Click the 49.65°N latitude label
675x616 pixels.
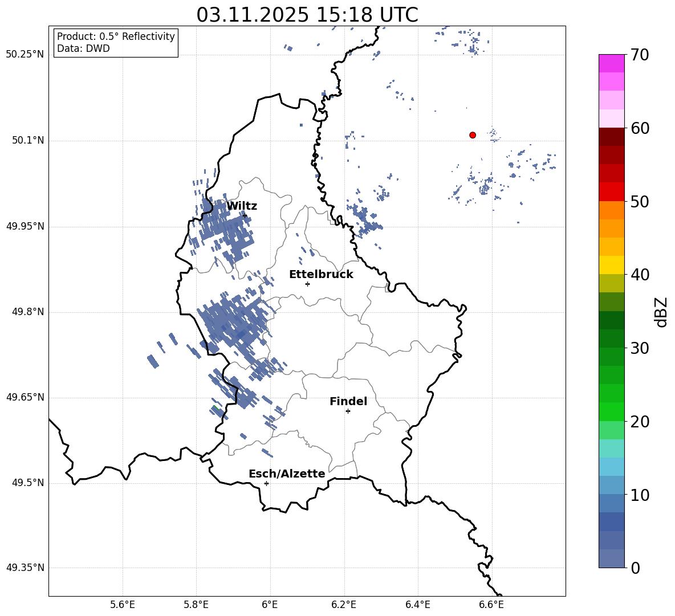coord(25,397)
